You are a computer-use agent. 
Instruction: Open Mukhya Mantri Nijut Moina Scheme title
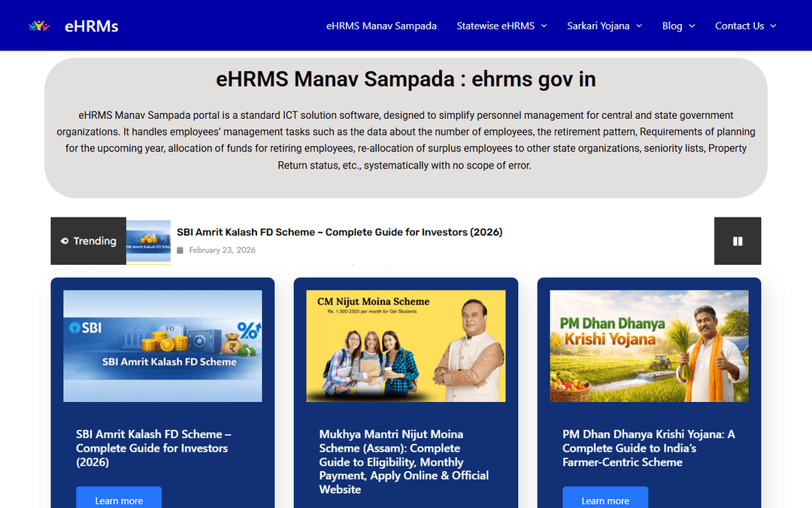point(404,461)
